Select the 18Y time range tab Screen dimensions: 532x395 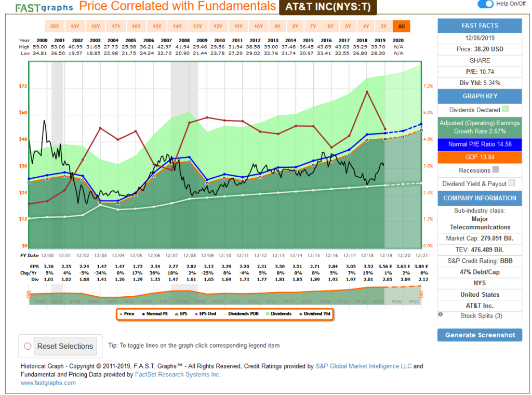(x=96, y=27)
